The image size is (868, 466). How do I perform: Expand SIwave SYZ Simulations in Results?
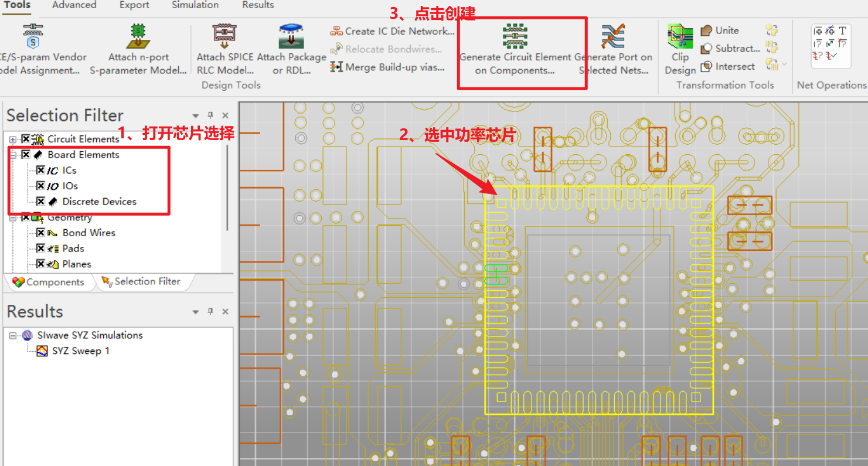pyautogui.click(x=12, y=335)
